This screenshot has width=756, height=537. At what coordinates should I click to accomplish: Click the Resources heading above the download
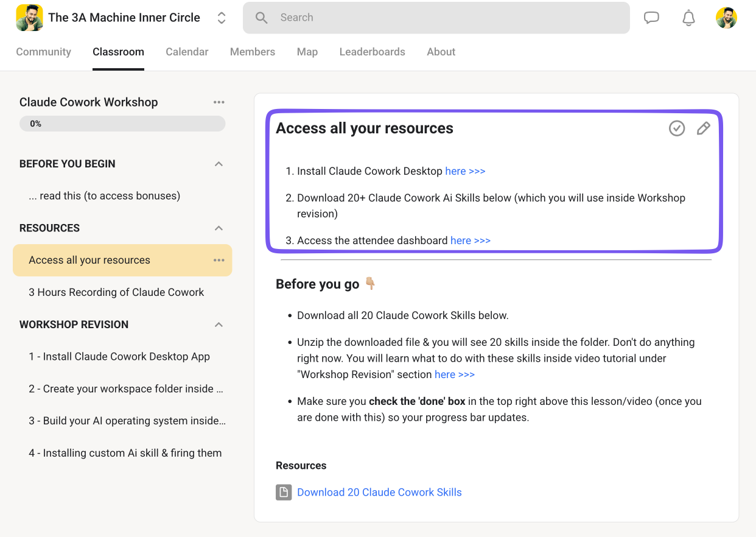pyautogui.click(x=301, y=466)
